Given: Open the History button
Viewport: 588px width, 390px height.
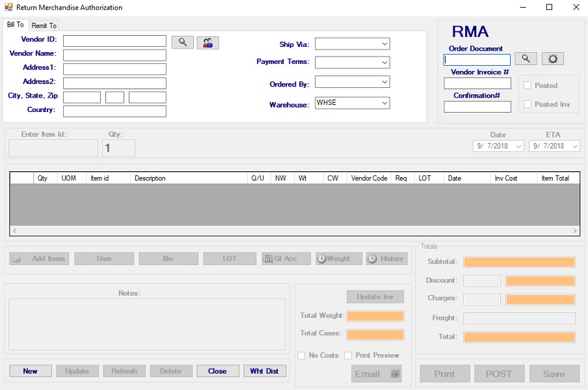Looking at the screenshot, I should (386, 258).
